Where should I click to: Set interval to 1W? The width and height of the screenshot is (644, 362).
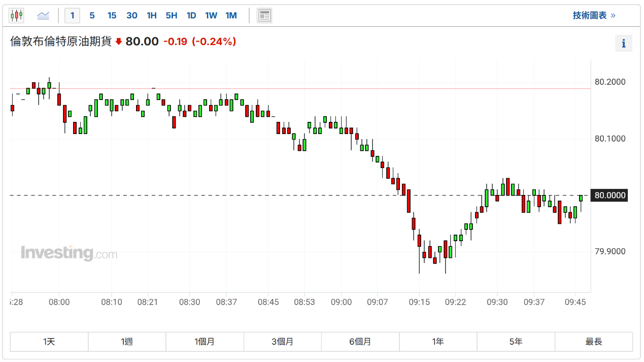(211, 16)
